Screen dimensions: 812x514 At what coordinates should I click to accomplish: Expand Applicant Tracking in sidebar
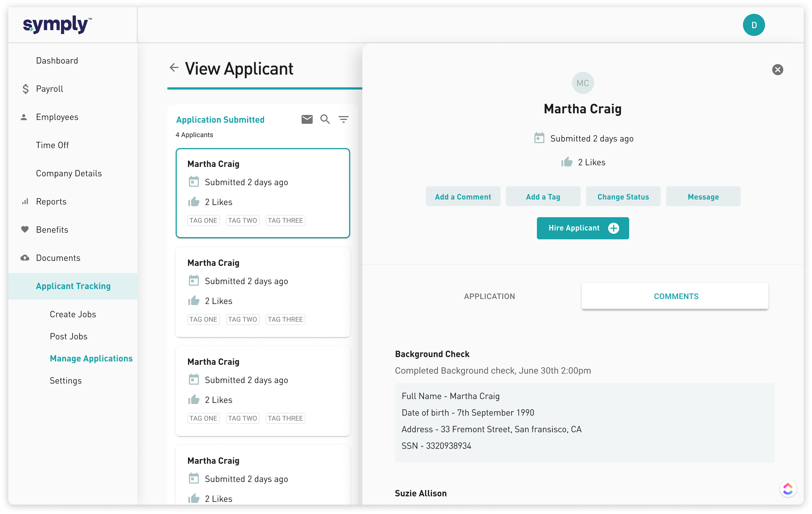pos(73,286)
